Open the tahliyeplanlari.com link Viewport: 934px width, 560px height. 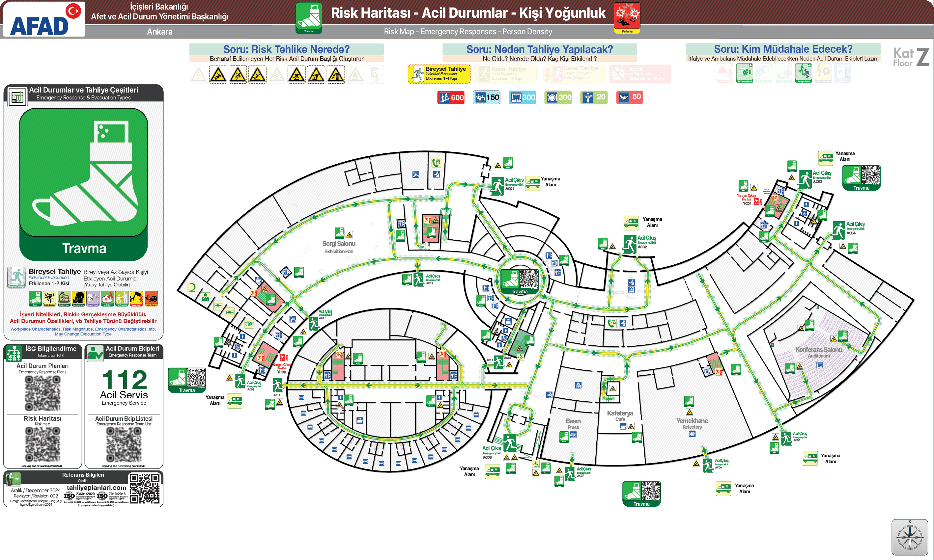tap(96, 488)
